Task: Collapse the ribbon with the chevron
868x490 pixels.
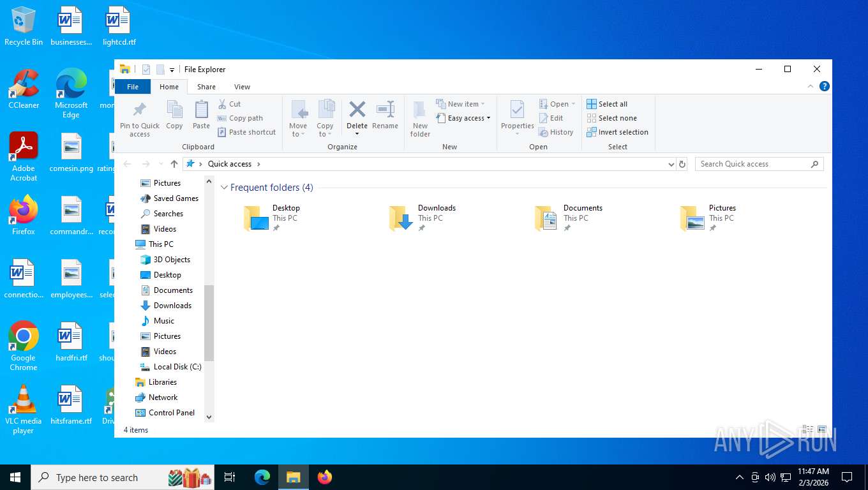Action: coord(811,86)
